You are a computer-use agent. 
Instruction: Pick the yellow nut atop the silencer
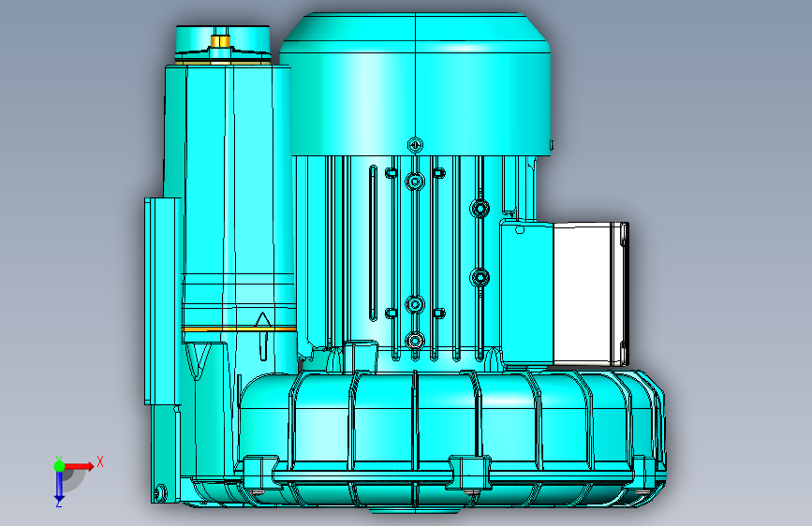coord(221,41)
